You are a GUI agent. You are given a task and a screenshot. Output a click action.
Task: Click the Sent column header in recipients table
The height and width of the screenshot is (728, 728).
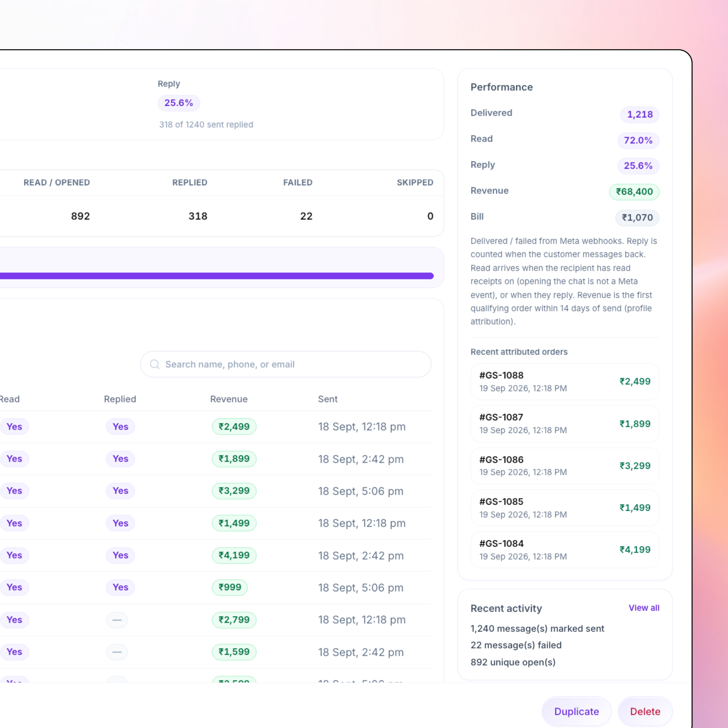click(x=327, y=399)
